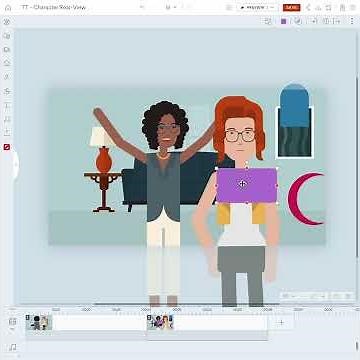
Task: Click the red button next to Preview
Action: [x=291, y=7]
